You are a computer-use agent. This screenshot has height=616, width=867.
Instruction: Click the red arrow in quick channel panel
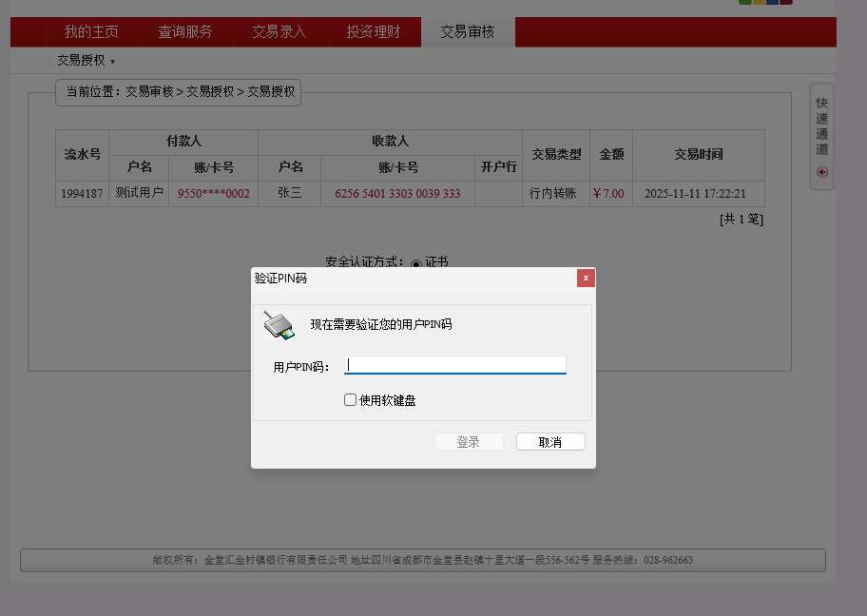tap(822, 172)
